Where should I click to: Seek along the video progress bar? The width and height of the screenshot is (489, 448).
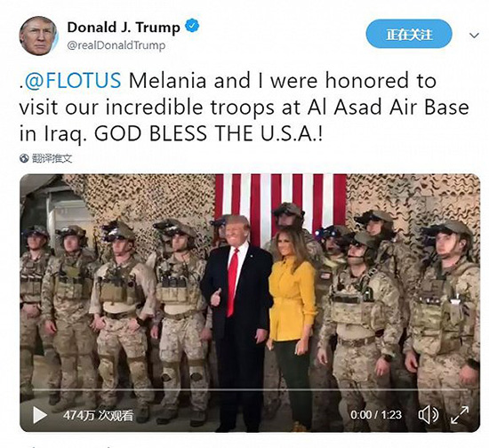tap(250, 389)
